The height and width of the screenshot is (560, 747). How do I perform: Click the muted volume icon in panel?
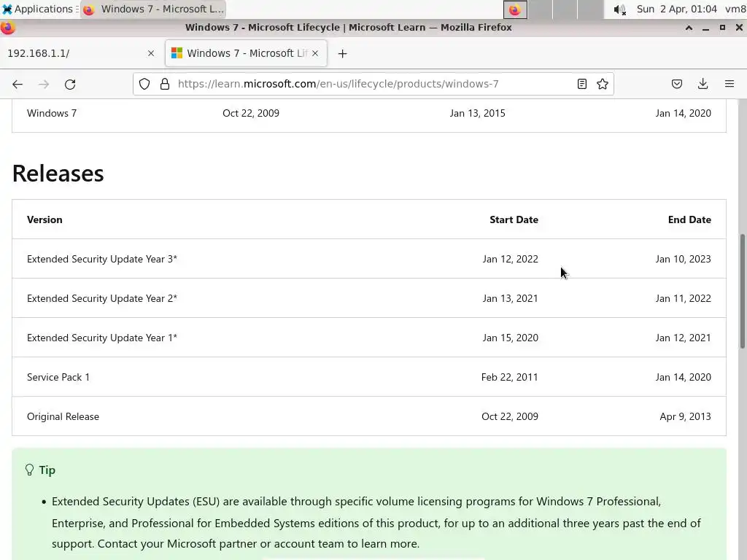(619, 9)
